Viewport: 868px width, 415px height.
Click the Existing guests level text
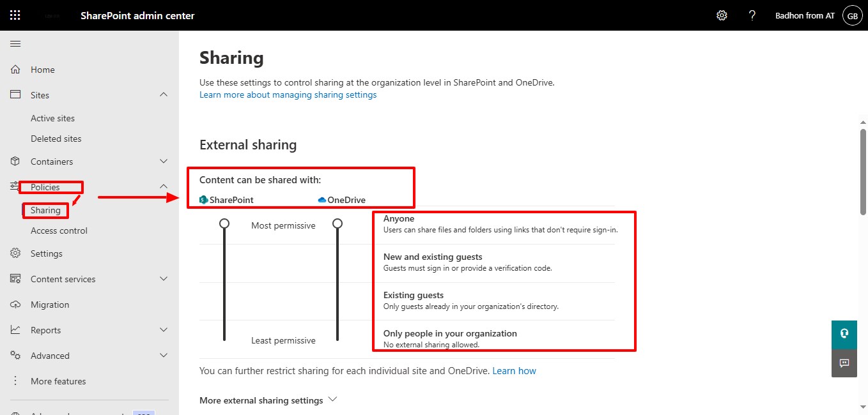414,295
